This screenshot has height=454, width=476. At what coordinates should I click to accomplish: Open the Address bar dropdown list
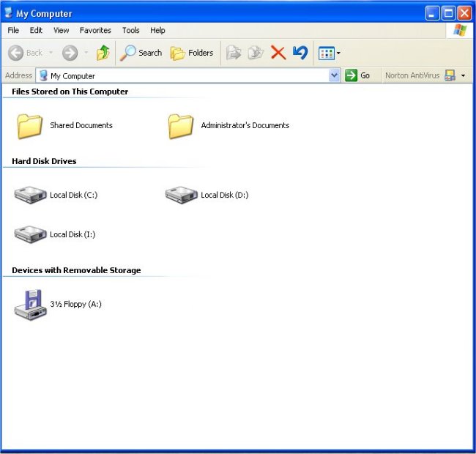(334, 75)
